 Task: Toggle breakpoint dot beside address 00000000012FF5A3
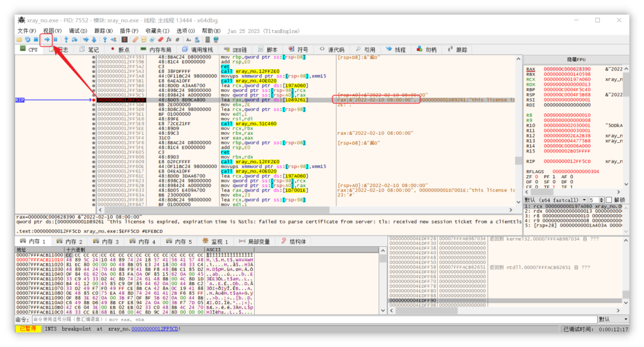click(94, 72)
